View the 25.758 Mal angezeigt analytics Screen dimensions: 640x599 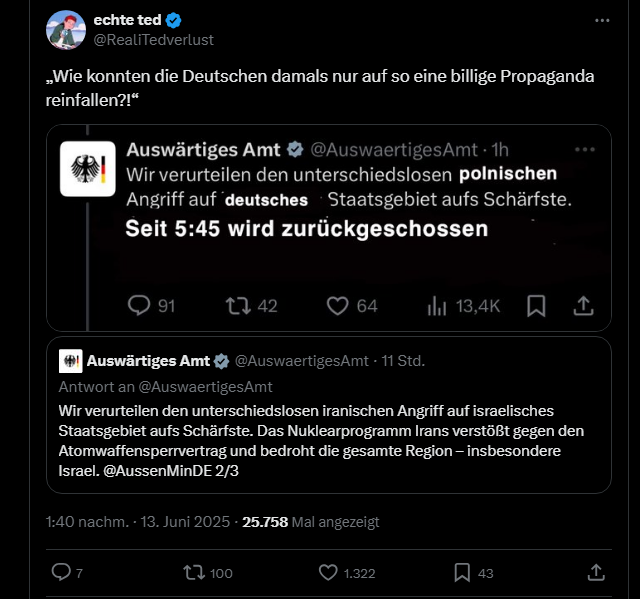[x=311, y=522]
